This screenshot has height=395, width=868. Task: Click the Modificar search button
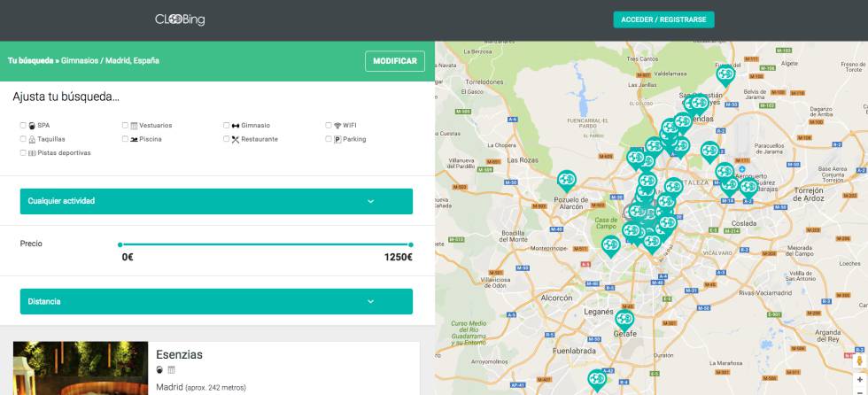(395, 61)
